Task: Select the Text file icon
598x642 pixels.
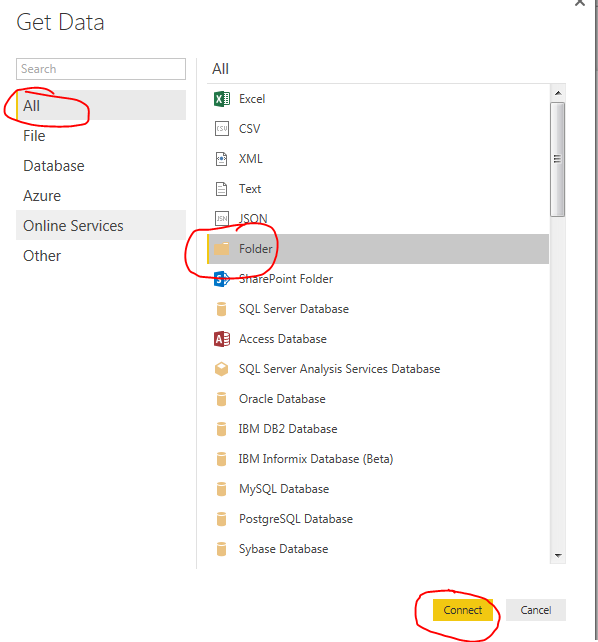Action: click(221, 189)
